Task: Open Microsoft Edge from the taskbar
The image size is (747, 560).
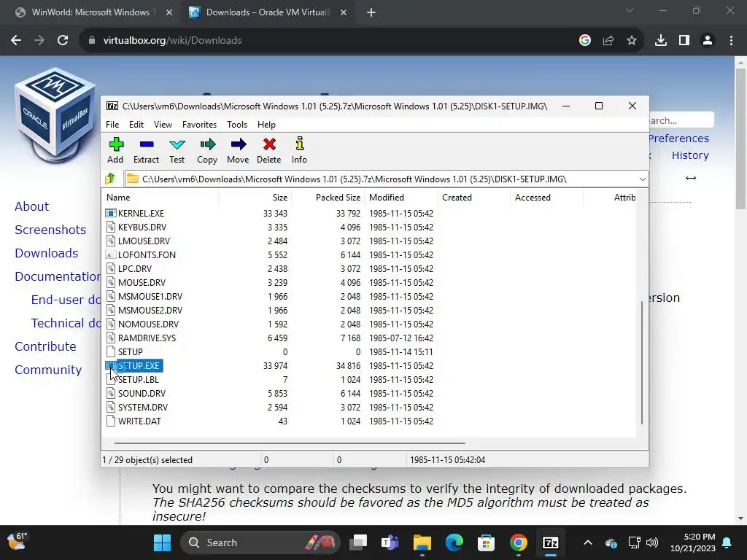Action: point(454,542)
